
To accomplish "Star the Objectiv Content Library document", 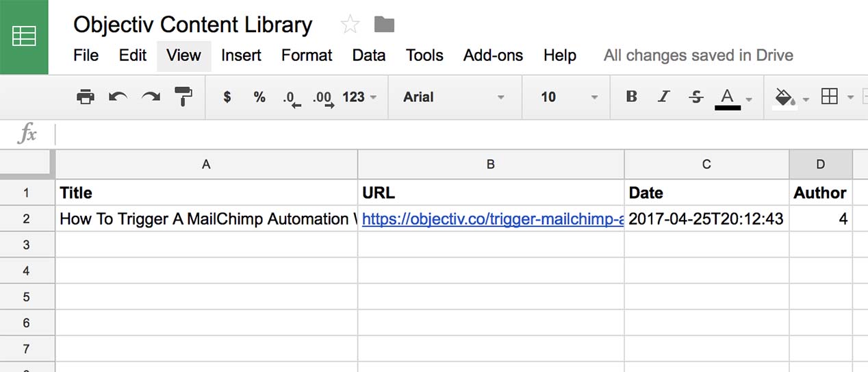I will tap(350, 25).
